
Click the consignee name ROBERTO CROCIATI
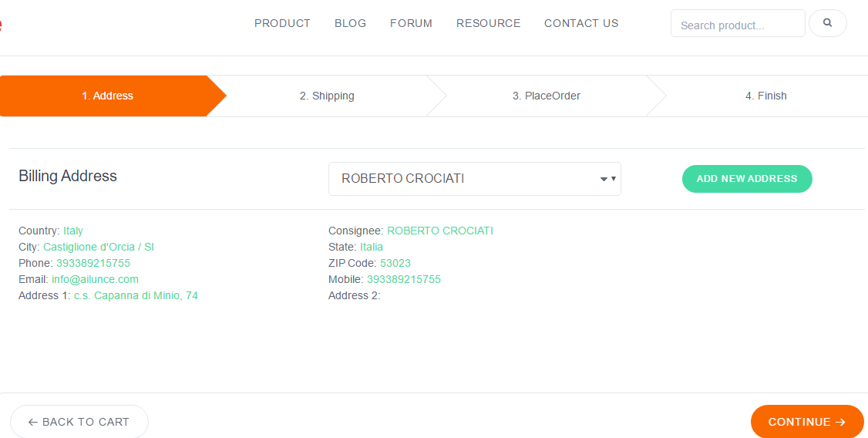439,231
